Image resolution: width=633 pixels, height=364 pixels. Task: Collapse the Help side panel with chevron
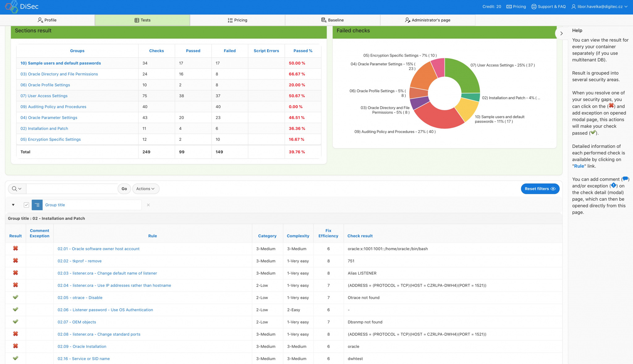561,33
